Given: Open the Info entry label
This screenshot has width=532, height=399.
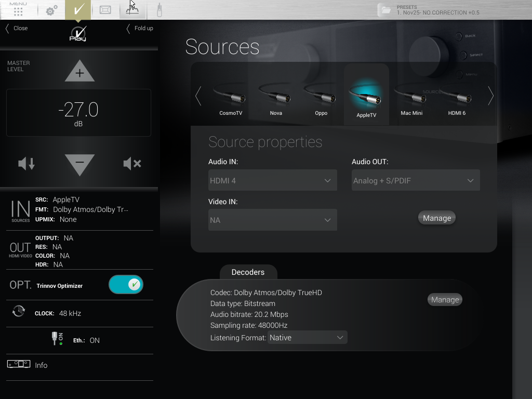Looking at the screenshot, I should pos(41,365).
